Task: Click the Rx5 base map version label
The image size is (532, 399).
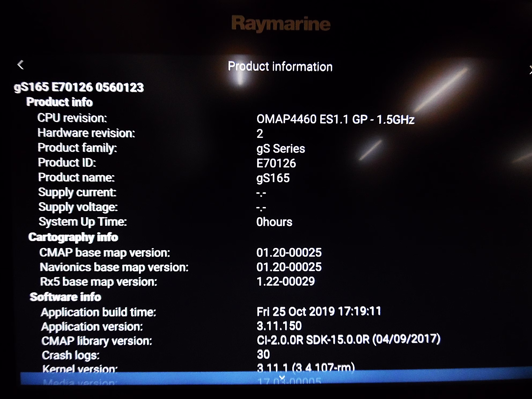Action: coord(99,282)
